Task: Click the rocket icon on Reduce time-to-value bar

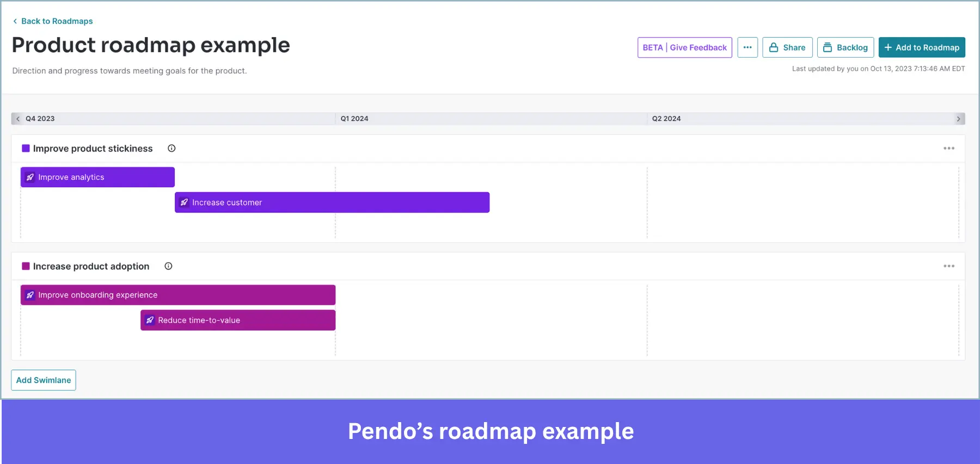Action: [150, 320]
